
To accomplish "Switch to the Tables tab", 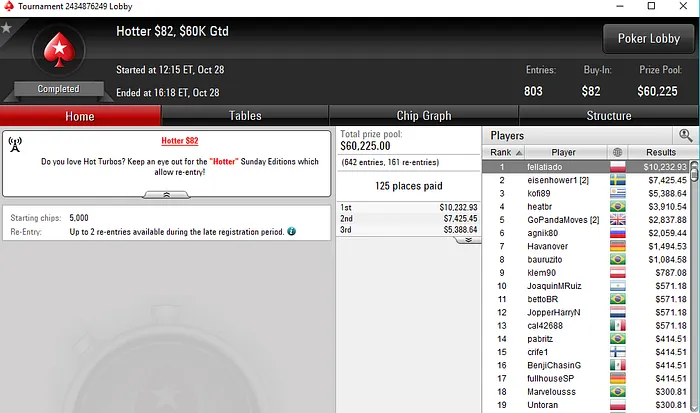I will tap(245, 116).
